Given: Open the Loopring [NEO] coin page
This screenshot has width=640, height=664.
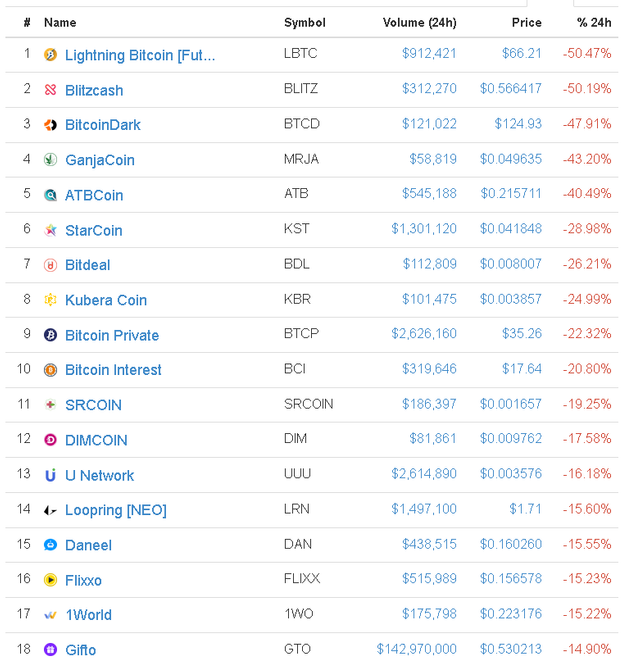Looking at the screenshot, I should tap(116, 510).
